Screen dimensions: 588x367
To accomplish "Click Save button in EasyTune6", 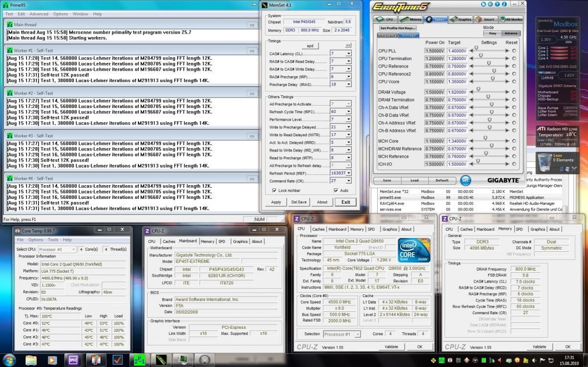I will click(387, 180).
